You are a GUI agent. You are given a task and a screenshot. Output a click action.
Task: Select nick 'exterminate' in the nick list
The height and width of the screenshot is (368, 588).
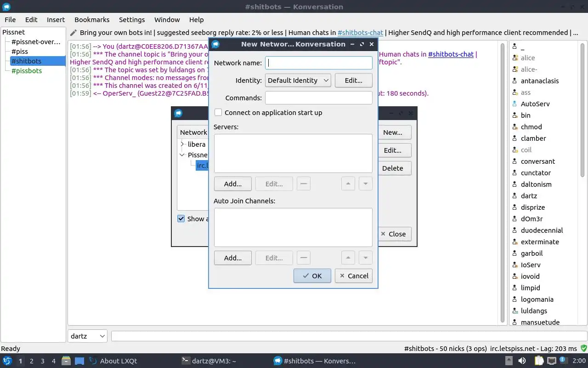tap(540, 242)
